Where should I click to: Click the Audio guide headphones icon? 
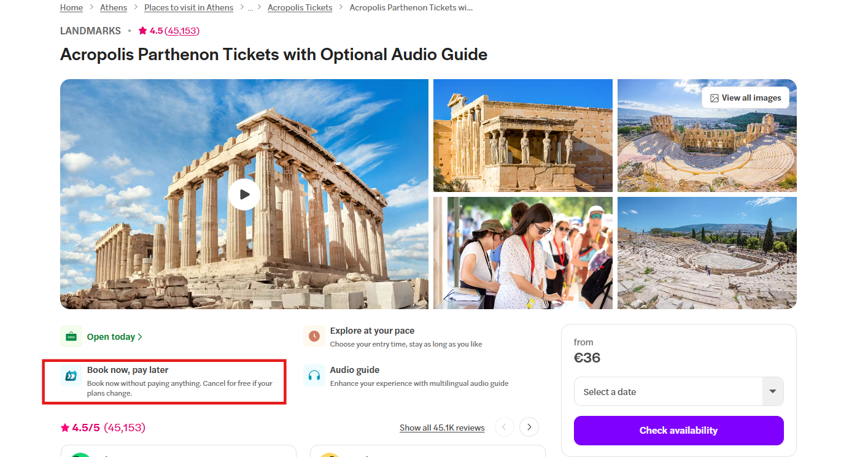(314, 375)
